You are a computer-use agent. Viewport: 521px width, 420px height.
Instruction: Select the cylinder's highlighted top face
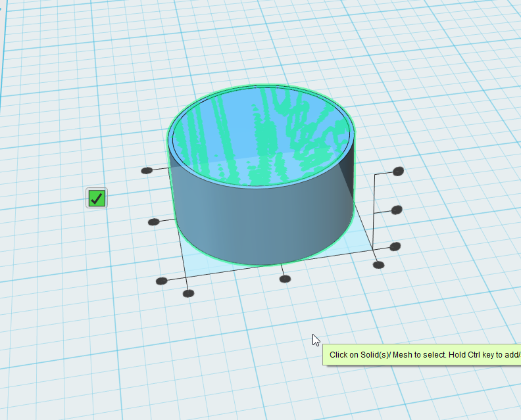coord(261,136)
